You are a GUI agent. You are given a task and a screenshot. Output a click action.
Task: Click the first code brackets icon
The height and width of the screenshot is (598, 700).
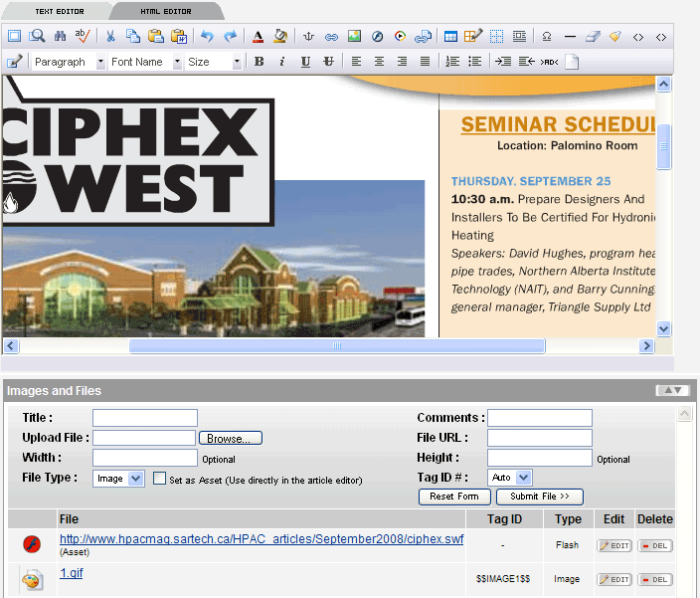pyautogui.click(x=638, y=37)
